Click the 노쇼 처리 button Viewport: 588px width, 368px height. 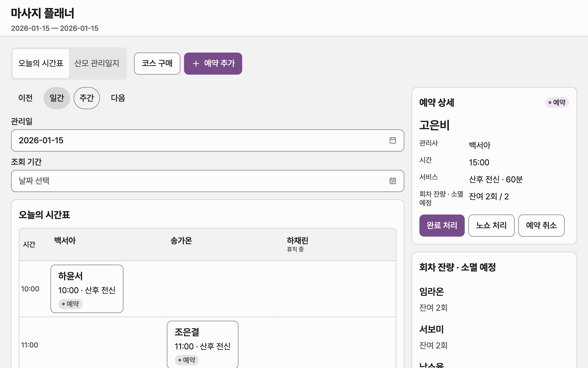click(491, 225)
